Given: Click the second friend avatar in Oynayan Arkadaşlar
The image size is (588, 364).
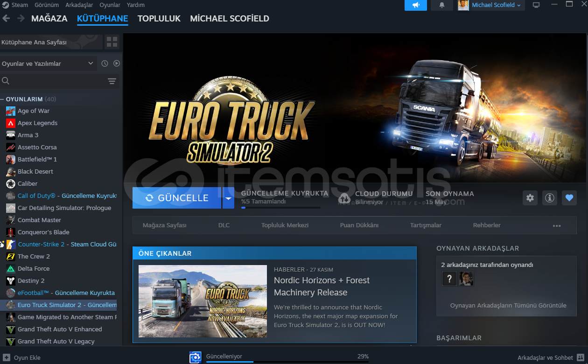Looking at the screenshot, I should point(466,279).
